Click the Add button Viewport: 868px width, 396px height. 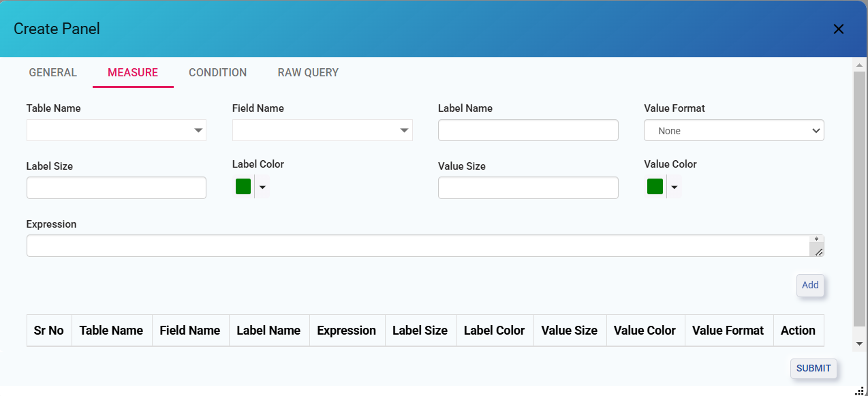click(x=810, y=286)
